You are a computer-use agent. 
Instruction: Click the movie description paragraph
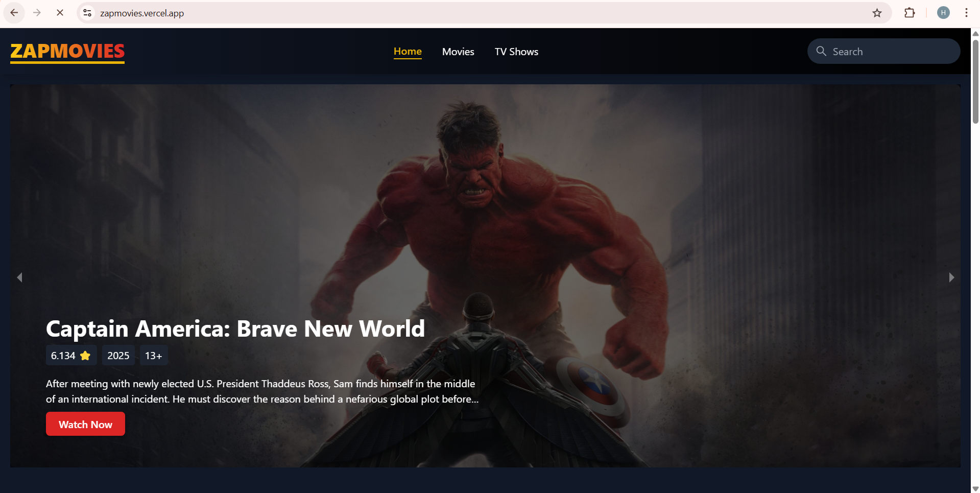(x=262, y=391)
